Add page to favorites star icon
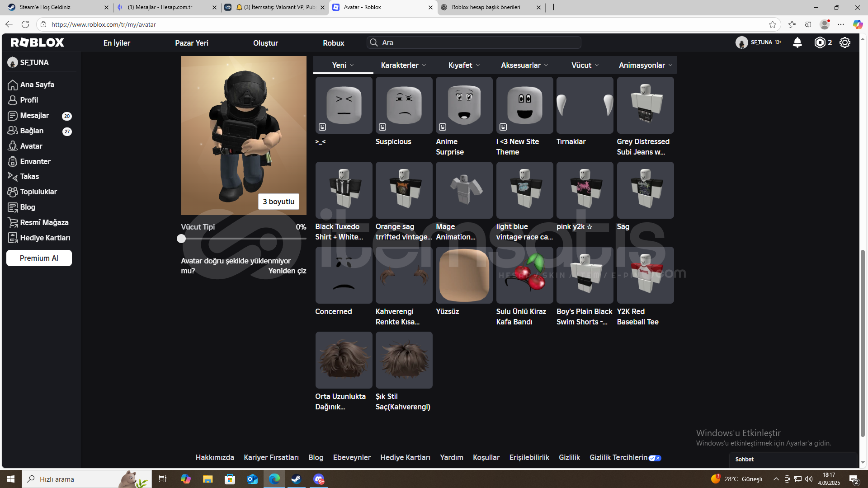This screenshot has height=488, width=868. 773,24
